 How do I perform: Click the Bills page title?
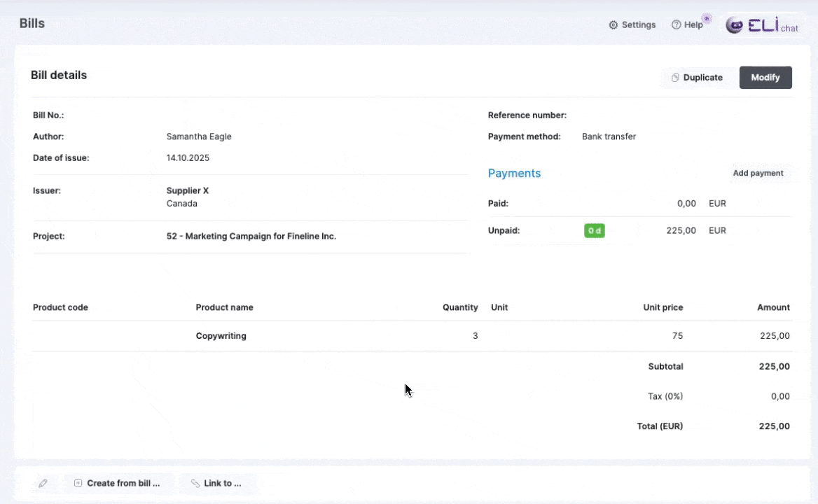[32, 23]
